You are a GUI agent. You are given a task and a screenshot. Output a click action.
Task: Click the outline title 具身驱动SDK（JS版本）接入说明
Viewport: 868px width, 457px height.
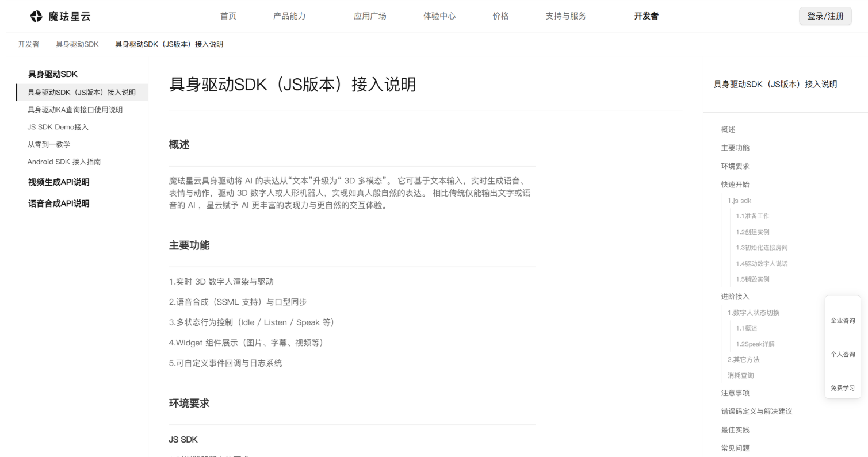tap(775, 85)
